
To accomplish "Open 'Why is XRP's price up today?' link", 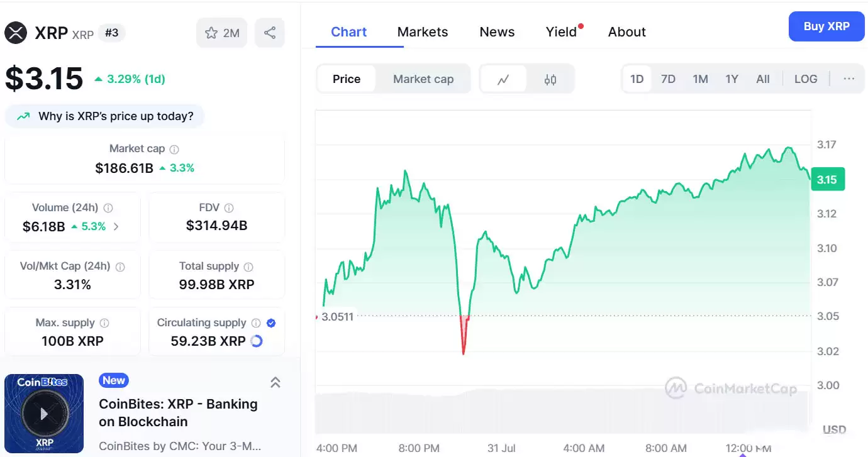I will [x=104, y=116].
